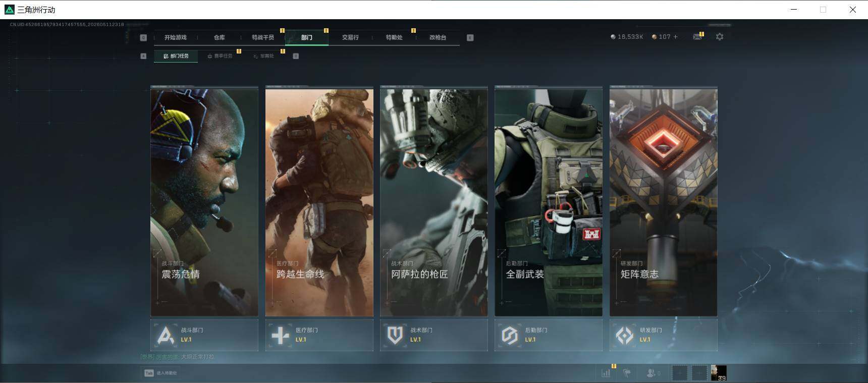Invite a teammate via the plus slot nearest the friends icon
Screen dimensions: 868x383
click(679, 373)
